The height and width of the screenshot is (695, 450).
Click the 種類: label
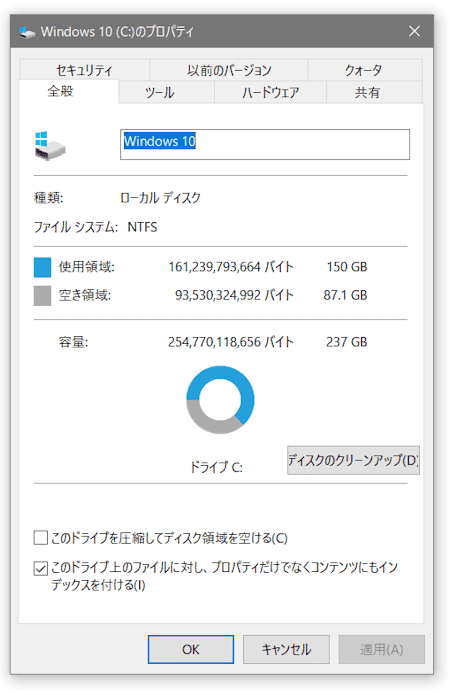[x=49, y=198]
